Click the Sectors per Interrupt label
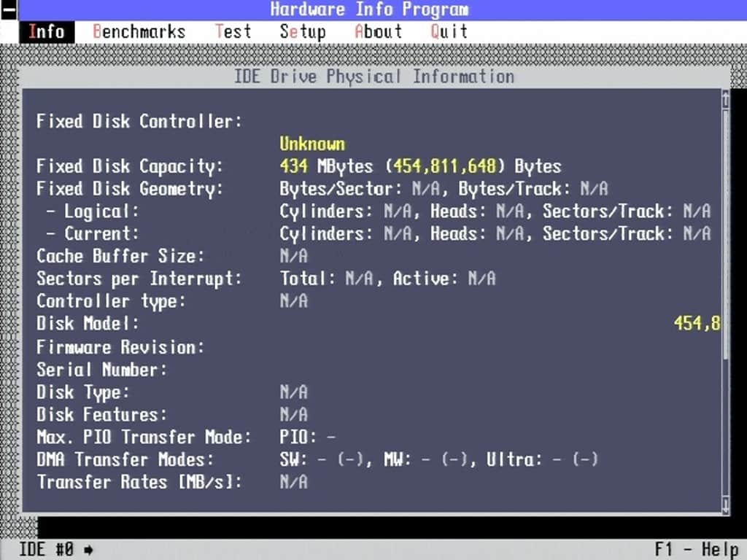Screen dimensions: 747x560 [139, 279]
